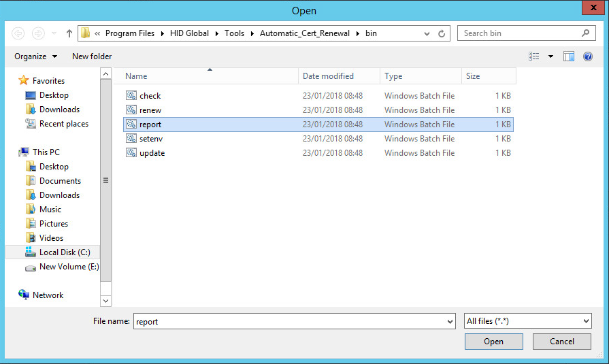Toggle the preview pane icon

click(x=569, y=56)
